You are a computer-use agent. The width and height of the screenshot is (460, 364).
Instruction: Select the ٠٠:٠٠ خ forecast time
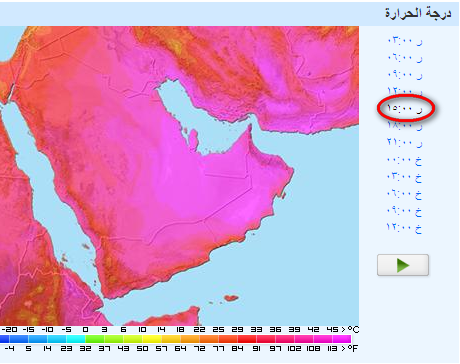(x=404, y=160)
